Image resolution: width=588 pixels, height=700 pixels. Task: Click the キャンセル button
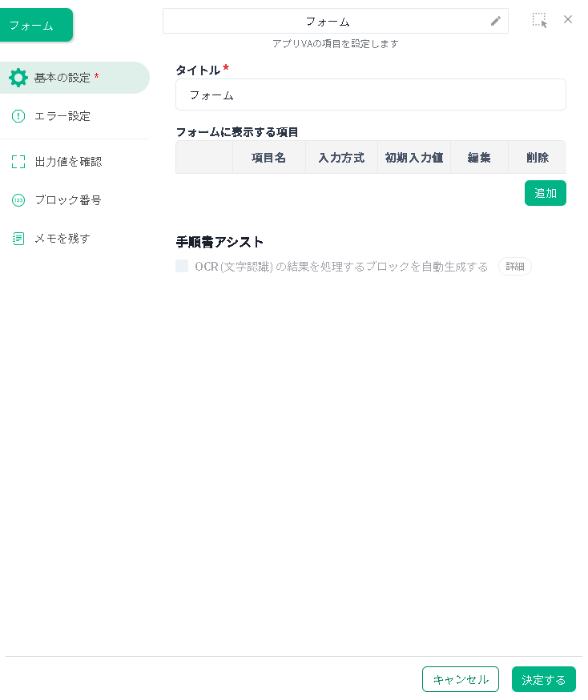coord(460,679)
